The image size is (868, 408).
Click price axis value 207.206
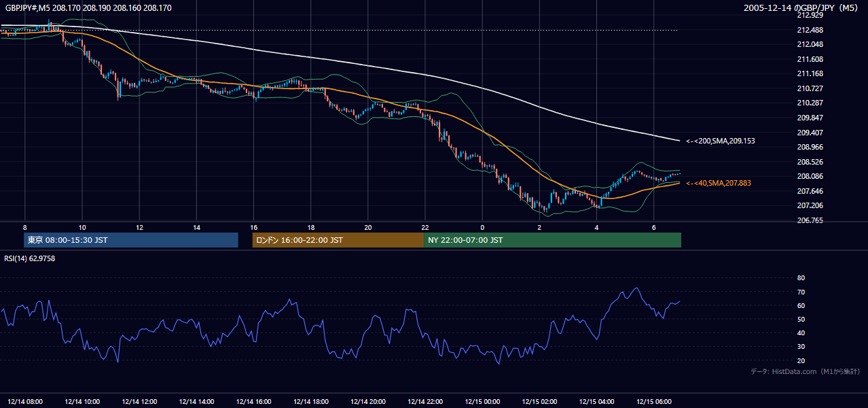[x=810, y=205]
